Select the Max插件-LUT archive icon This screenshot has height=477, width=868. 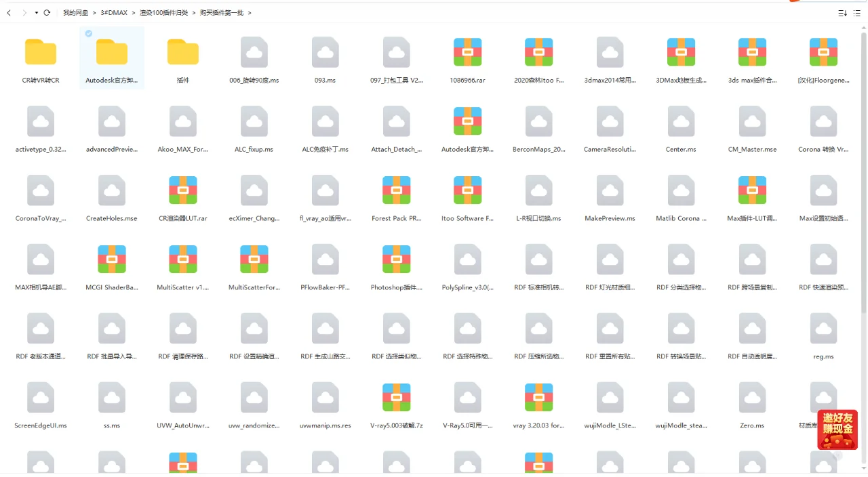[x=753, y=190]
